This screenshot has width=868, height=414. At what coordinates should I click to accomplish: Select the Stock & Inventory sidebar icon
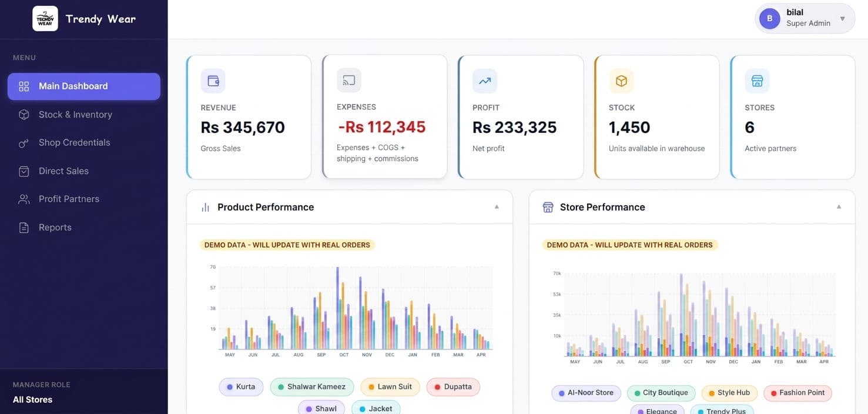tap(21, 113)
